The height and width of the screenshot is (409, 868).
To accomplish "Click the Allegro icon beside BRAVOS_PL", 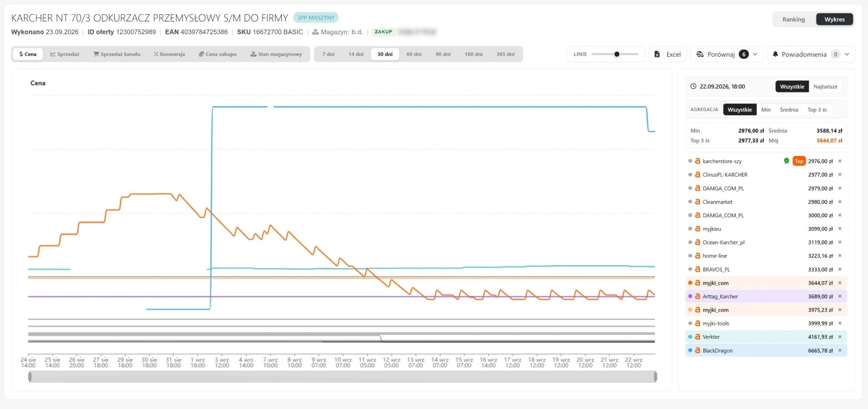I will [697, 270].
